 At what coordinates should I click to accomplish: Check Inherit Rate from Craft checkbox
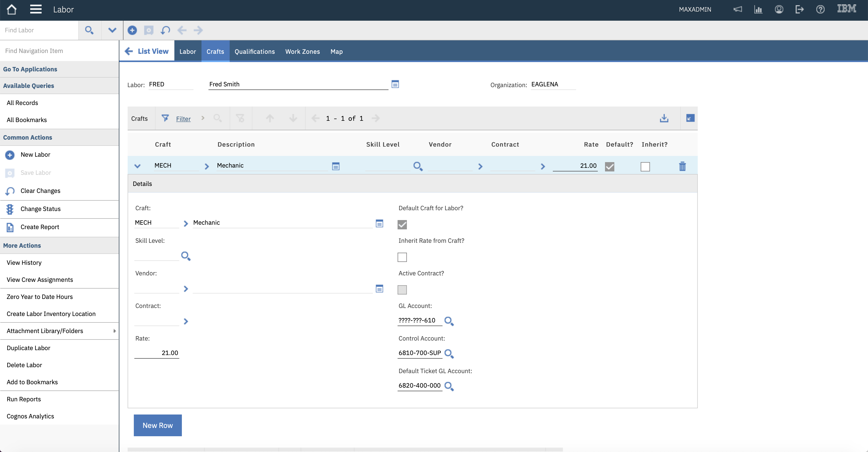pos(402,257)
